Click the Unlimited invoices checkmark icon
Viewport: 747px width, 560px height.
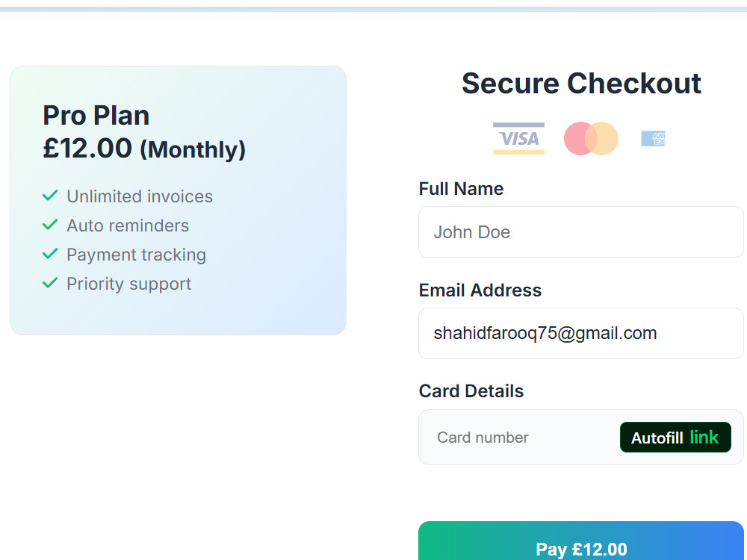(x=50, y=196)
